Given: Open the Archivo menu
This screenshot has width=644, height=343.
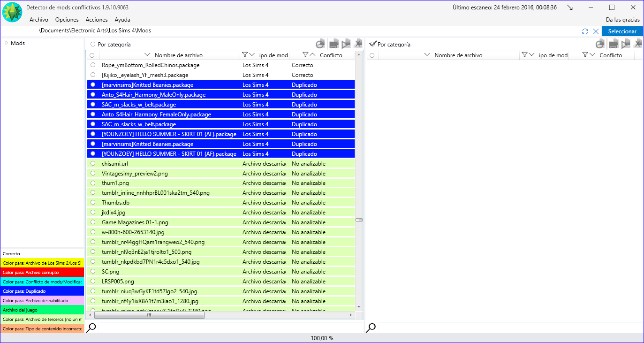Looking at the screenshot, I should (39, 20).
